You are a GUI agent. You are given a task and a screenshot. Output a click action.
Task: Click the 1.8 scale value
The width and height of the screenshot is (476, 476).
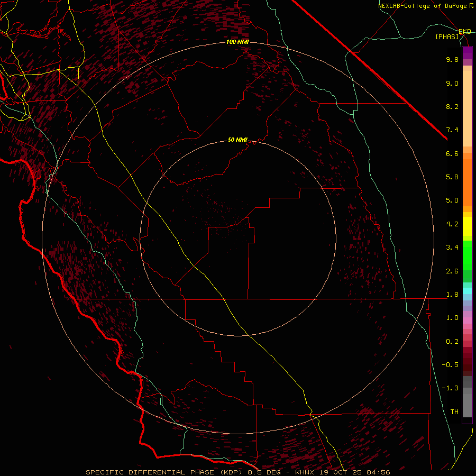[452, 295]
